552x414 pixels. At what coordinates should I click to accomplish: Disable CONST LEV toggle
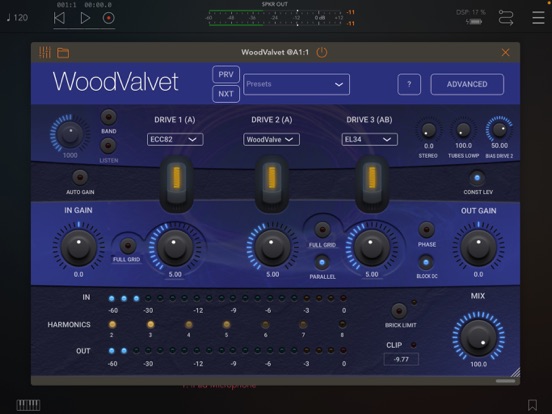click(477, 178)
